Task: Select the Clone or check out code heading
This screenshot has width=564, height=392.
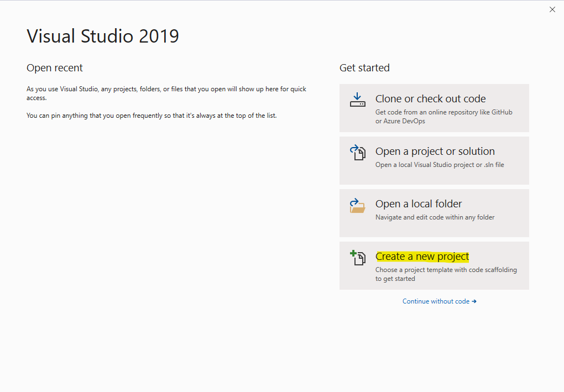Action: [x=430, y=98]
